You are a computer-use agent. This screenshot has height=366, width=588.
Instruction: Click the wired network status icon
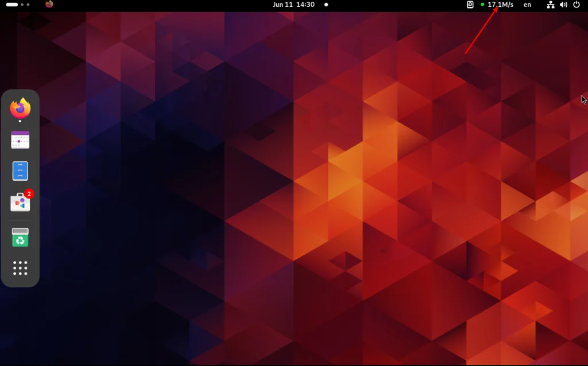(551, 5)
